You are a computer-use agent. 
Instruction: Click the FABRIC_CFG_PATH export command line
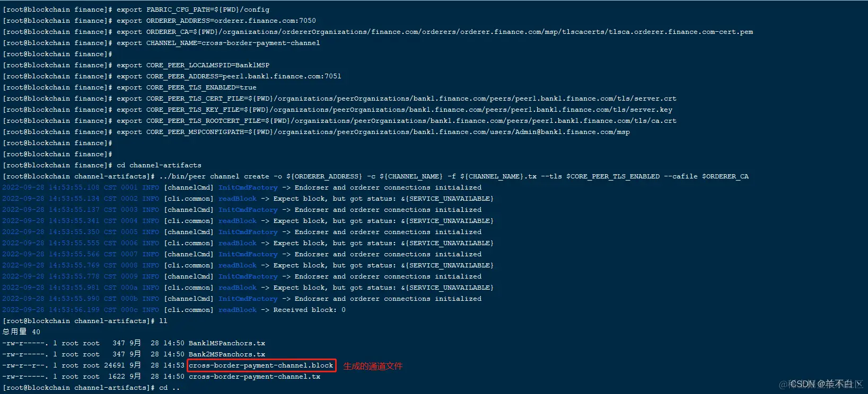(x=136, y=10)
